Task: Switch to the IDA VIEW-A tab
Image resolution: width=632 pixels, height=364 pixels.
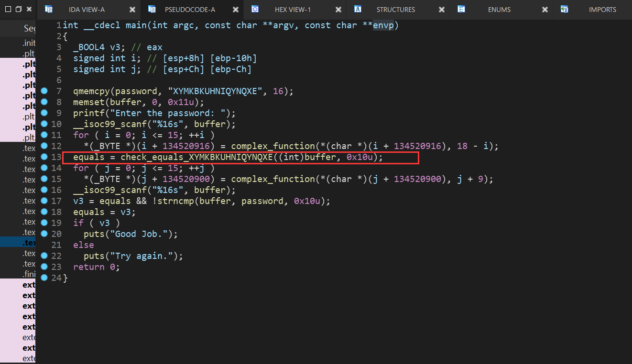Action: (x=87, y=10)
